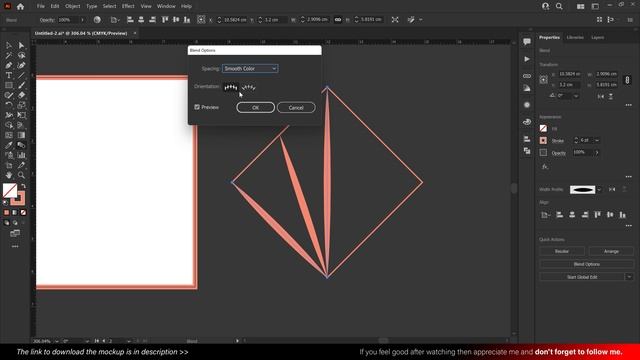Click reference point locator in Properties panel

[543, 80]
